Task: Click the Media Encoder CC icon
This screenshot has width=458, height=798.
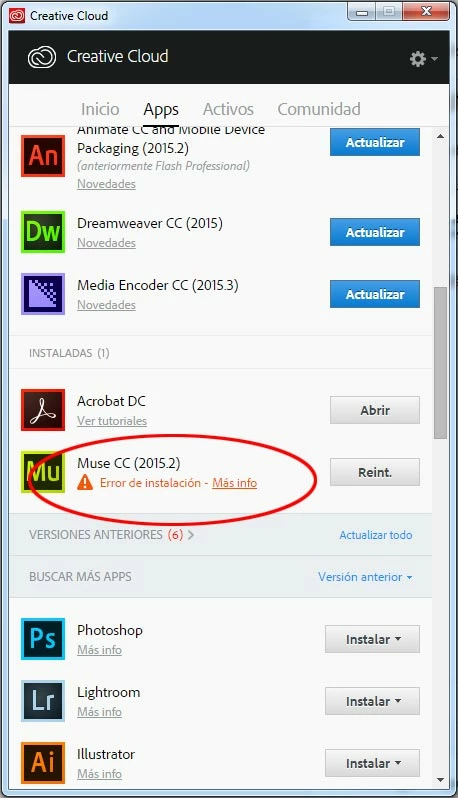Action: 43,294
